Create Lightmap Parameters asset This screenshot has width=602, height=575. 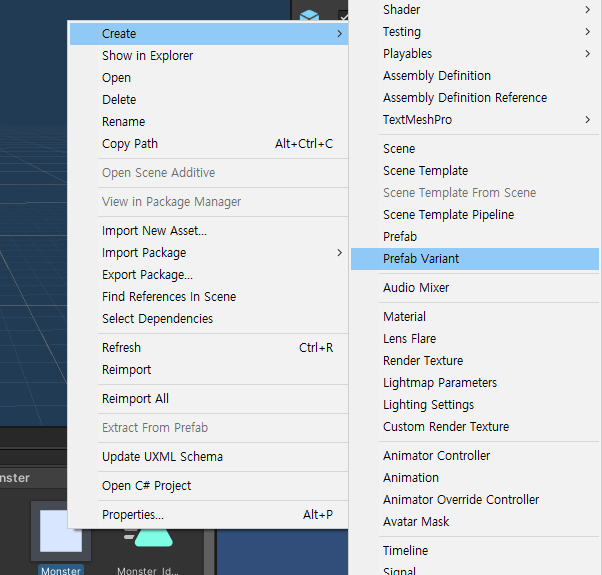click(x=475, y=383)
